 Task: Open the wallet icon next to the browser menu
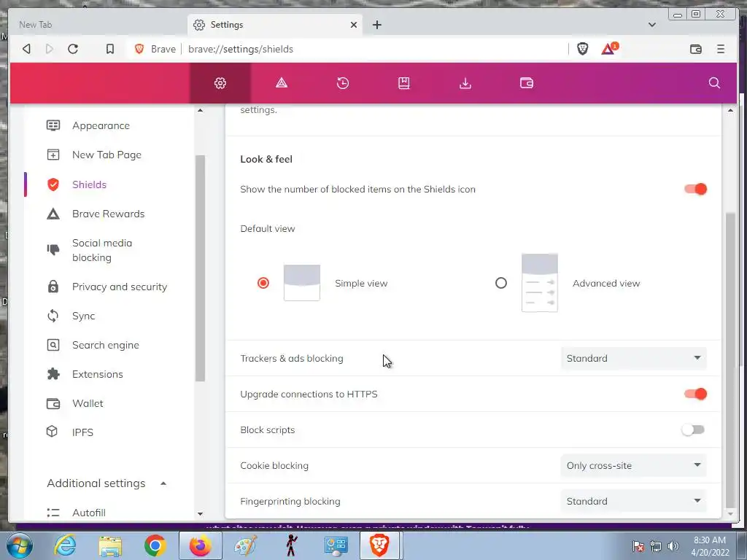[x=695, y=49]
